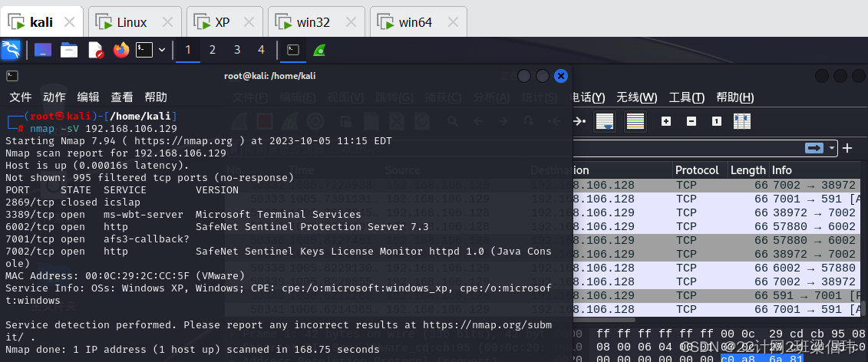The image size is (868, 362).
Task: Close the kali VM tab
Action: 69,22
